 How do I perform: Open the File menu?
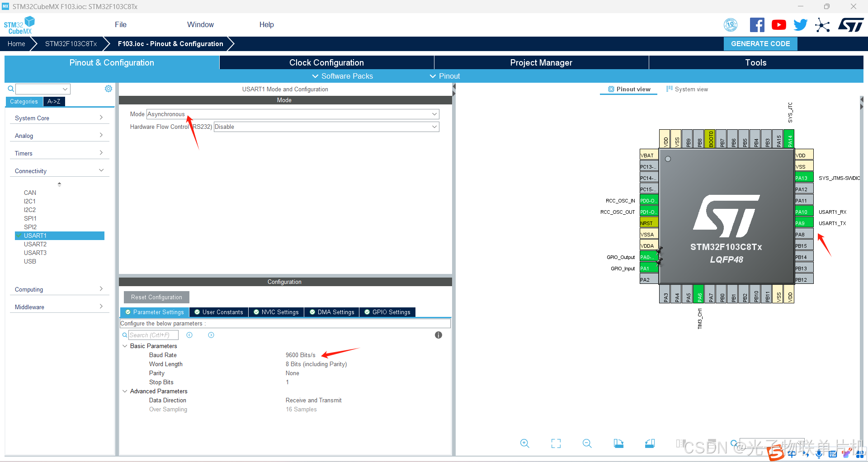coord(121,24)
